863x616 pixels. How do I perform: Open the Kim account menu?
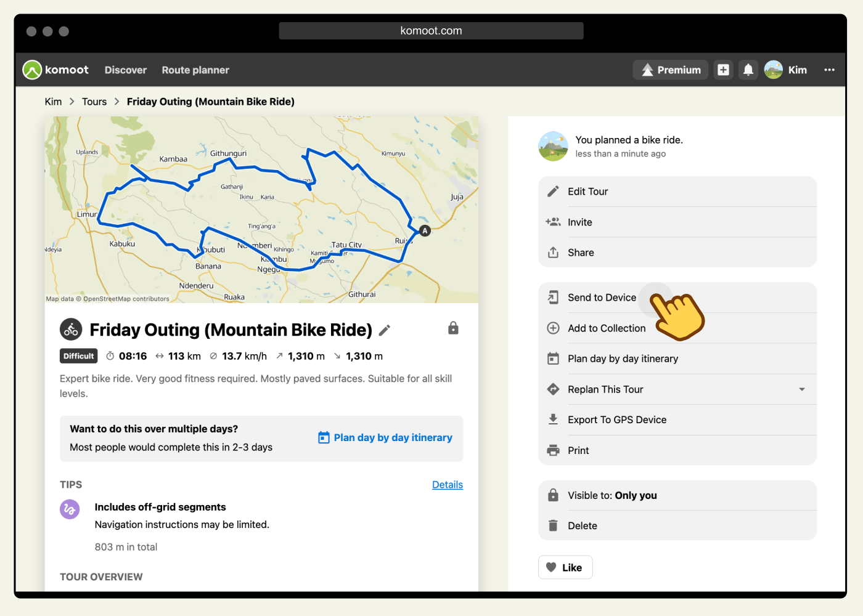click(x=786, y=70)
